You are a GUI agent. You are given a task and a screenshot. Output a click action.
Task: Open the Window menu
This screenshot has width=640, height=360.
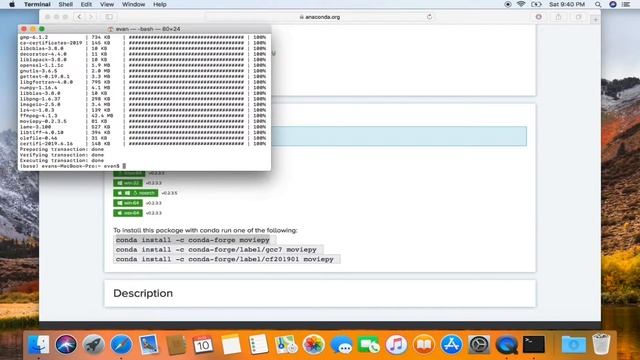coord(133,4)
